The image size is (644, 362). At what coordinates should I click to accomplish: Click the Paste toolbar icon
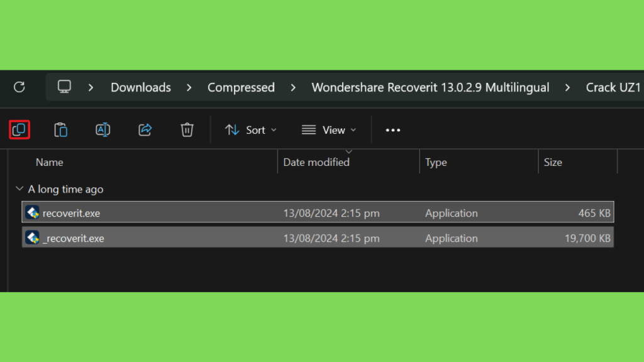point(61,129)
